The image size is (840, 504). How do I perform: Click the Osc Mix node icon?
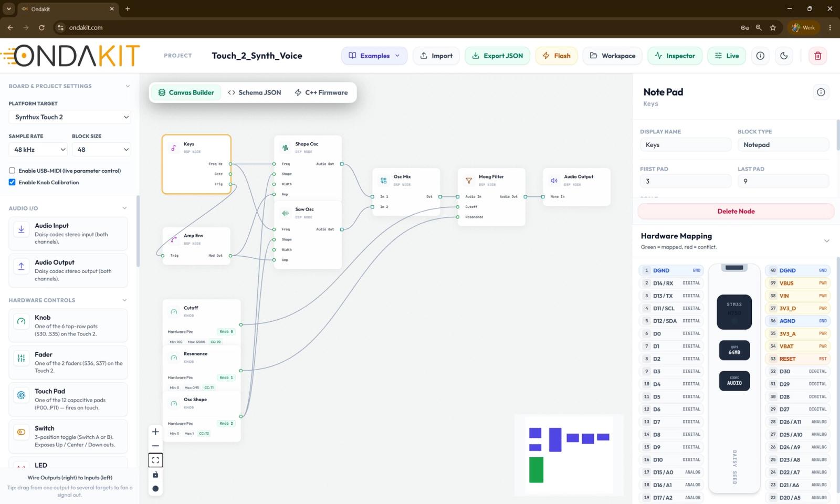384,181
